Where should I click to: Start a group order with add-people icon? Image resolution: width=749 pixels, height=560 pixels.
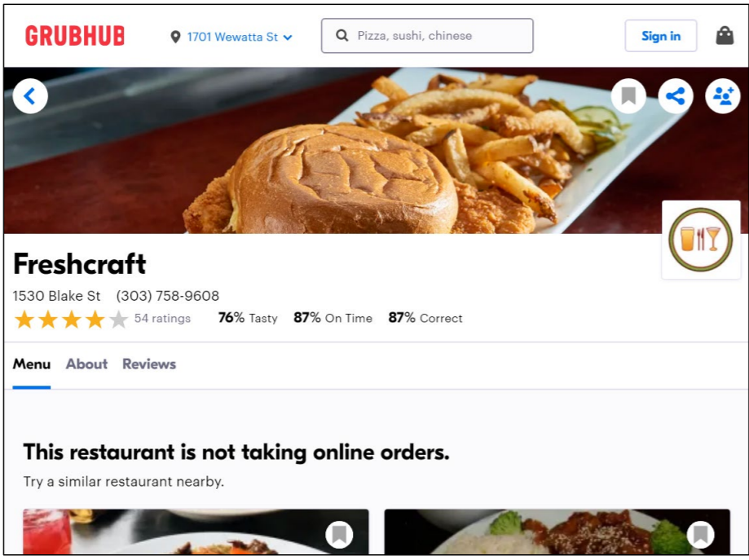tap(723, 96)
